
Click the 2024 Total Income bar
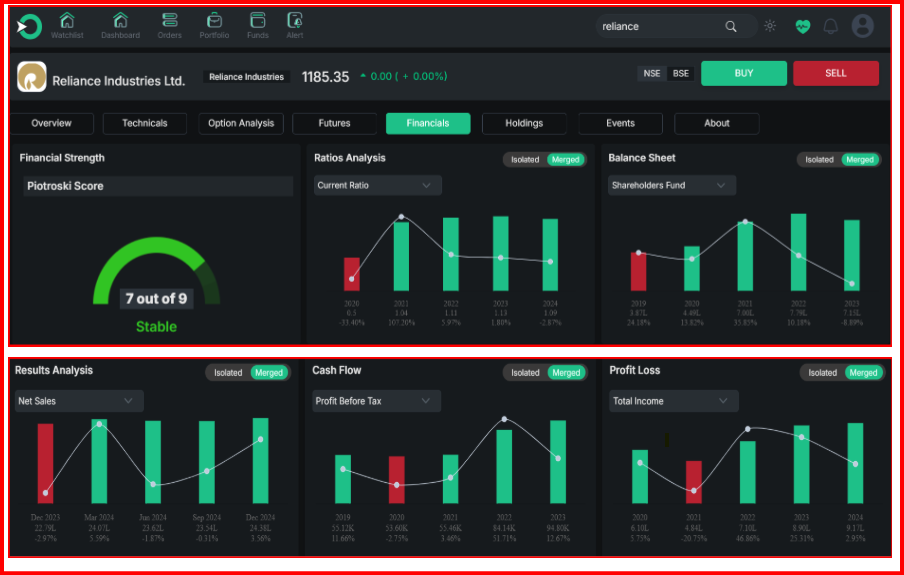pos(856,463)
